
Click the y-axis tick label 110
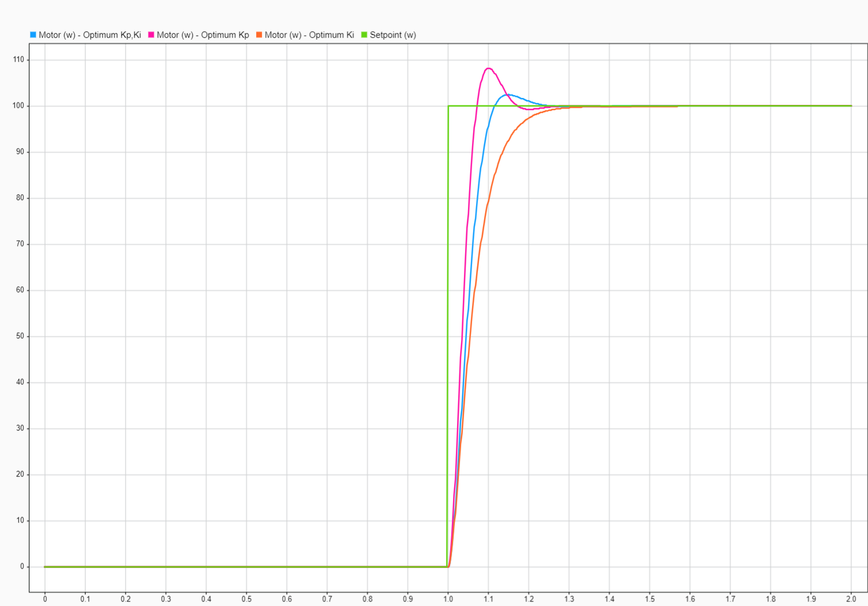pyautogui.click(x=18, y=59)
